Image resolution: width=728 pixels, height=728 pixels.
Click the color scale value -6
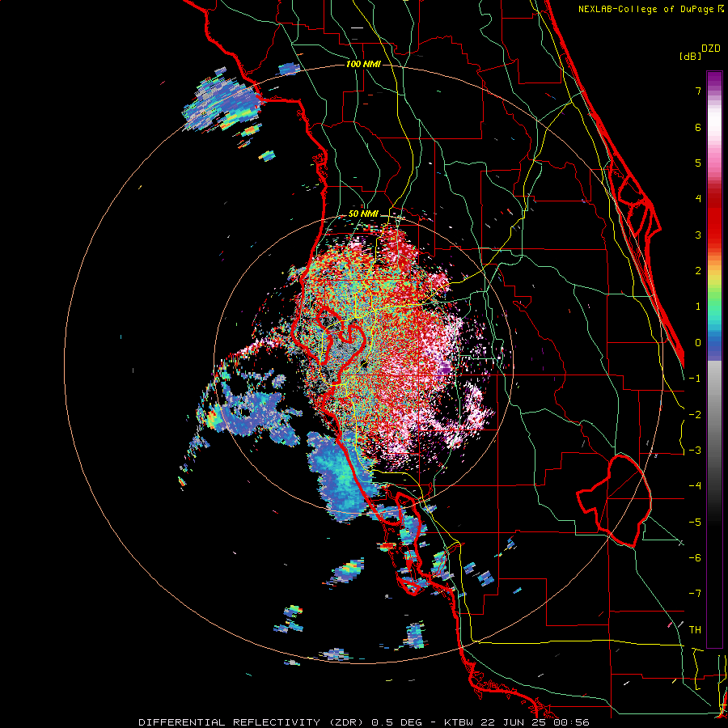tap(695, 558)
